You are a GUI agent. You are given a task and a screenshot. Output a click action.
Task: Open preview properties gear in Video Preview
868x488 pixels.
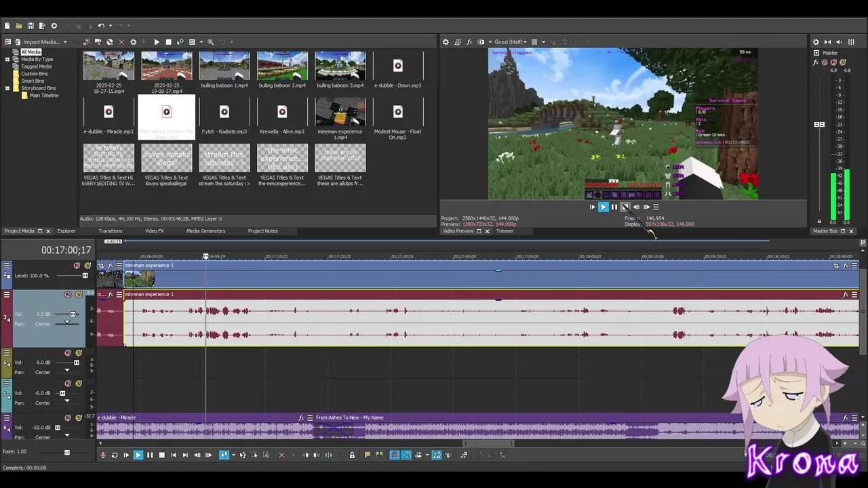[x=446, y=42]
